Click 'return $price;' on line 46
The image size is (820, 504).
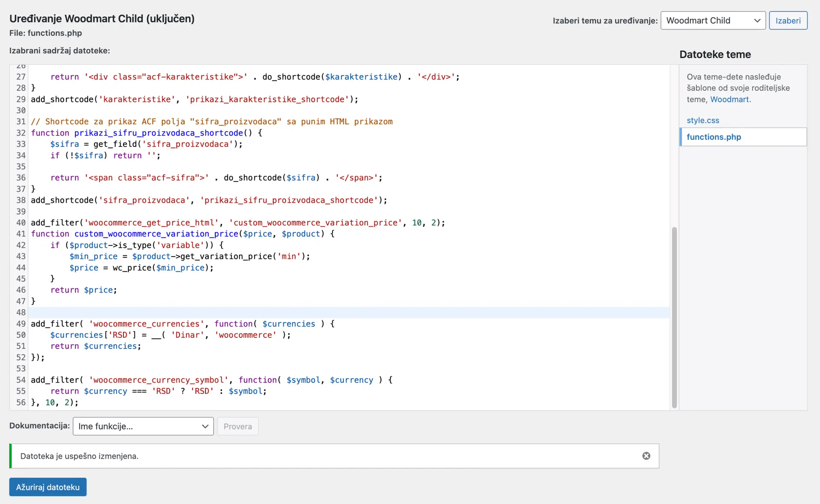click(x=84, y=290)
